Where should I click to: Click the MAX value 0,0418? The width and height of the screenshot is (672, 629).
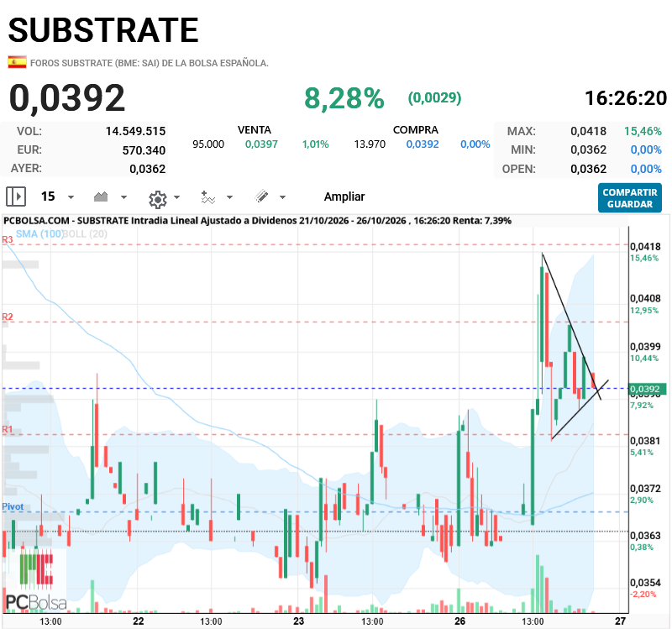(589, 131)
